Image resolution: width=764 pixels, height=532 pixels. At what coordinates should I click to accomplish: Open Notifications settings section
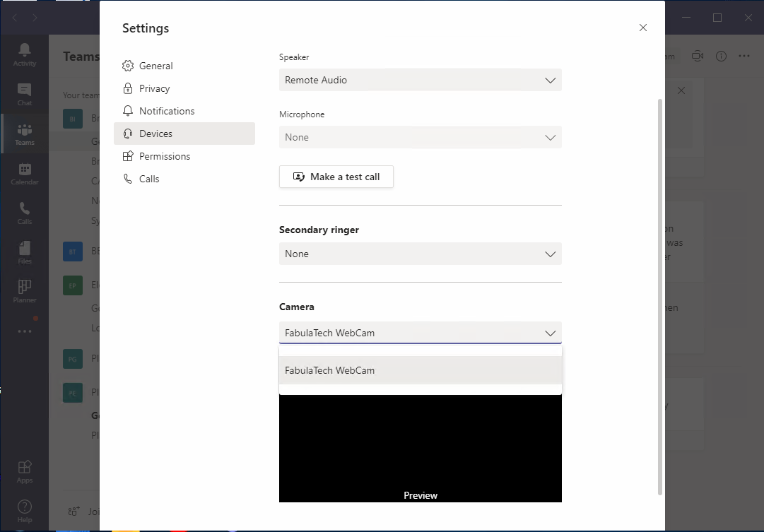(x=184, y=111)
